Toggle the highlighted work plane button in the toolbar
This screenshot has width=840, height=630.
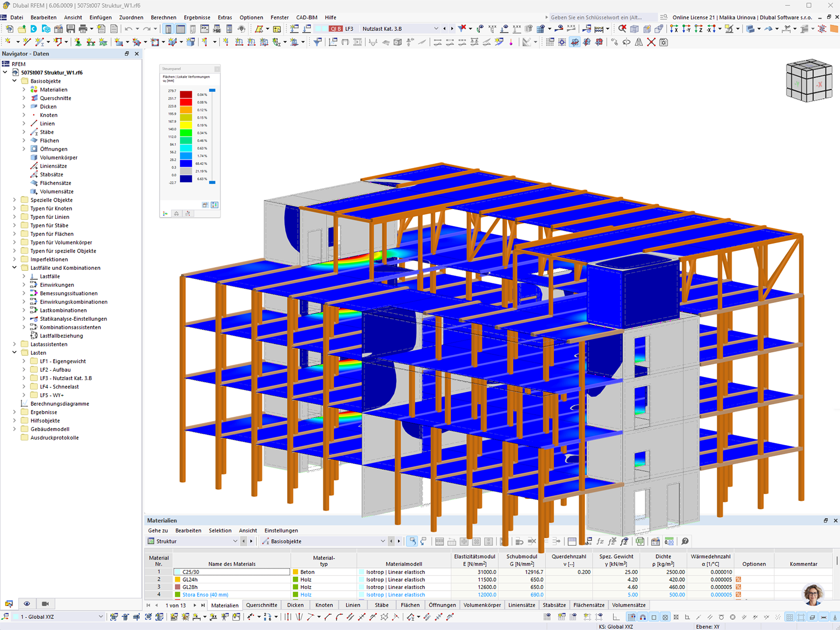573,42
